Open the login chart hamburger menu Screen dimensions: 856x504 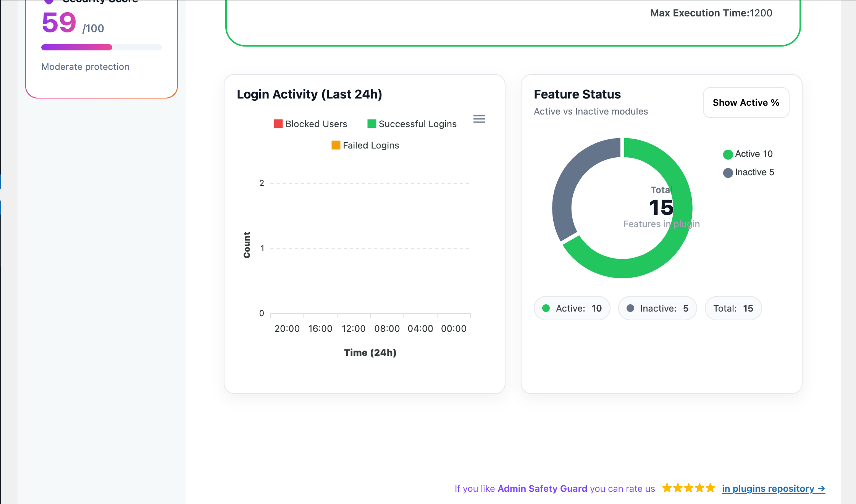479,119
